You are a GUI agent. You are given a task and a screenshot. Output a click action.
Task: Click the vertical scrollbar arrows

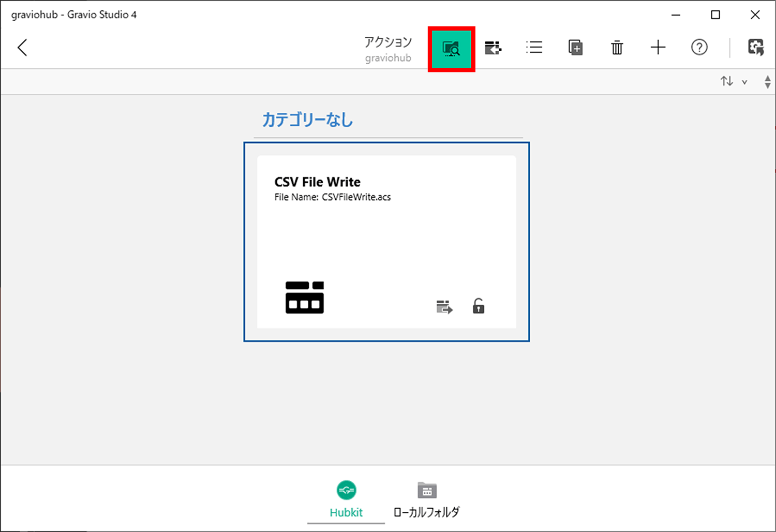[768, 82]
